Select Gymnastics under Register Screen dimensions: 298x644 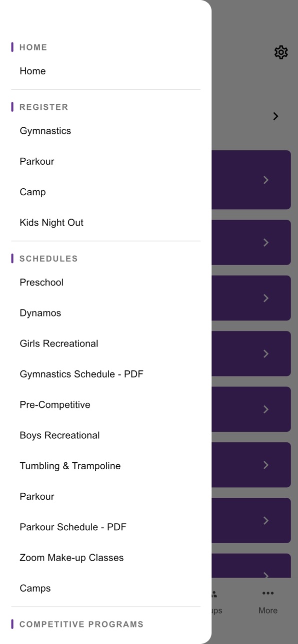(45, 131)
